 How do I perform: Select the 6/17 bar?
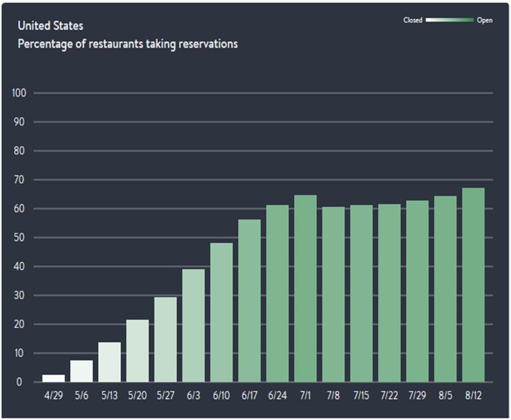(x=249, y=301)
